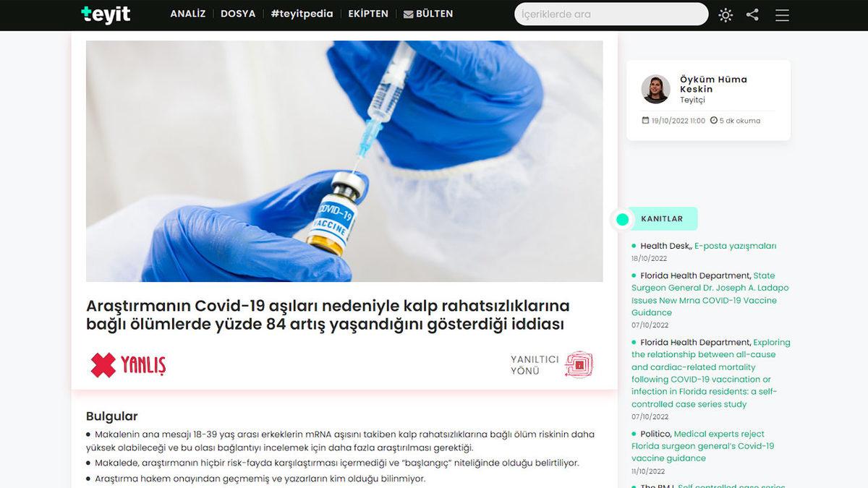Click the envelope icon beside Bülten

click(x=408, y=14)
